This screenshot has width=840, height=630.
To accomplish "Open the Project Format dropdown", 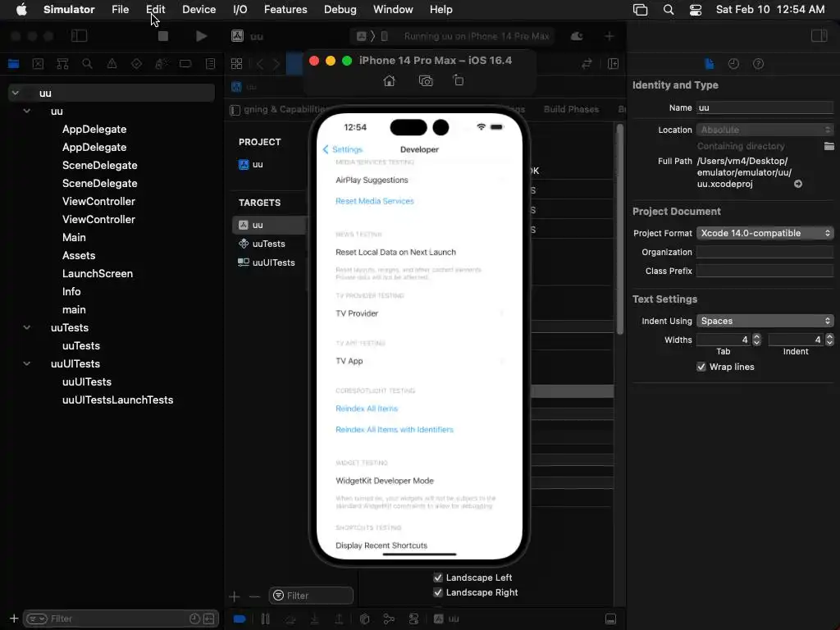I will pyautogui.click(x=765, y=233).
